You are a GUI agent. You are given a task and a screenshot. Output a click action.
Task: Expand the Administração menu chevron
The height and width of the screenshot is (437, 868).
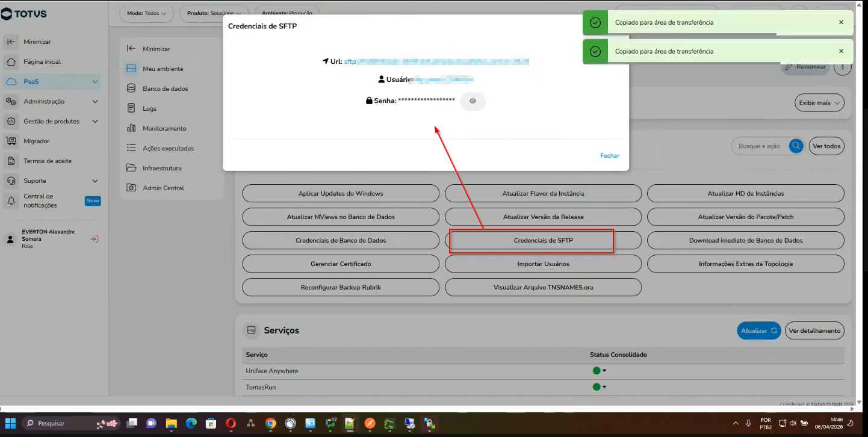tap(95, 101)
